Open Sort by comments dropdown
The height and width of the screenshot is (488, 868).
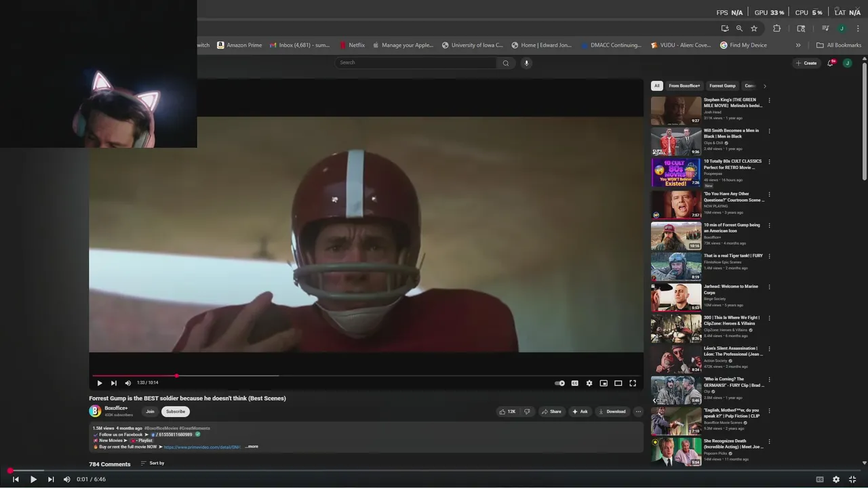[x=153, y=463]
